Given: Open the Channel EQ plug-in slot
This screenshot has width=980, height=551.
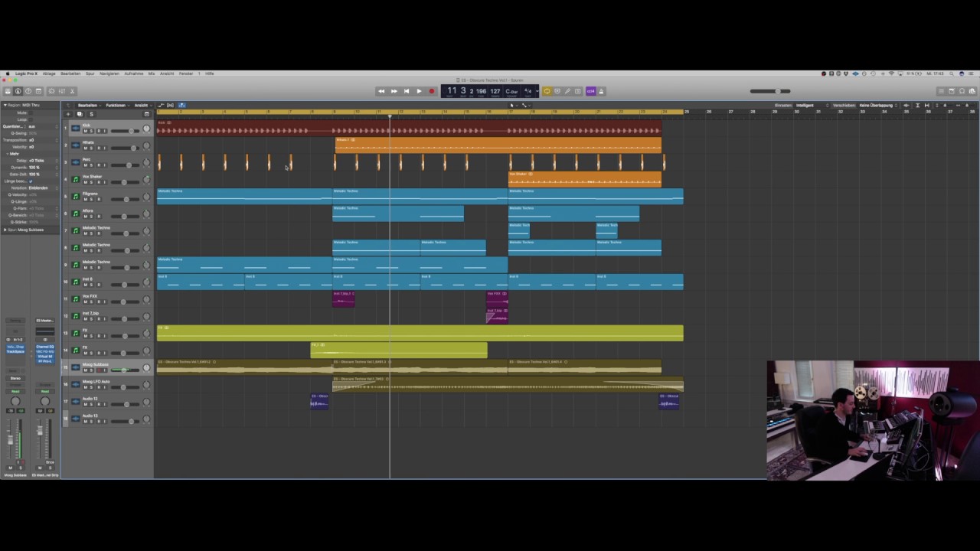Looking at the screenshot, I should pos(44,347).
